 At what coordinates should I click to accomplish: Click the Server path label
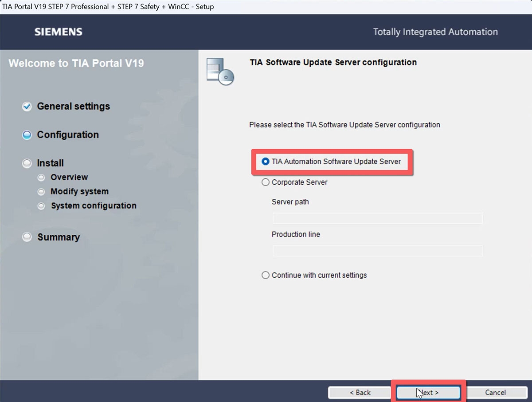tap(290, 202)
